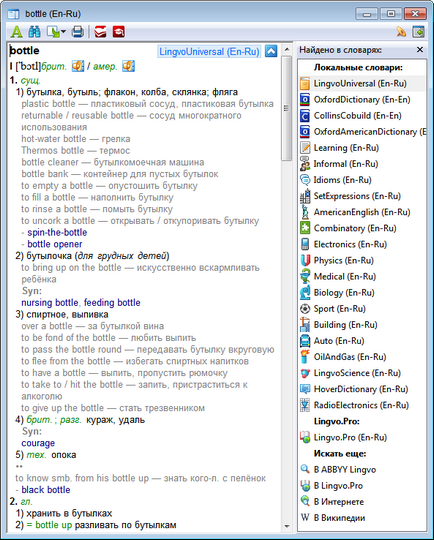The height and width of the screenshot is (540, 434).
Task: Expand the dropdown arrow beside the green window icon
Action: click(x=63, y=32)
